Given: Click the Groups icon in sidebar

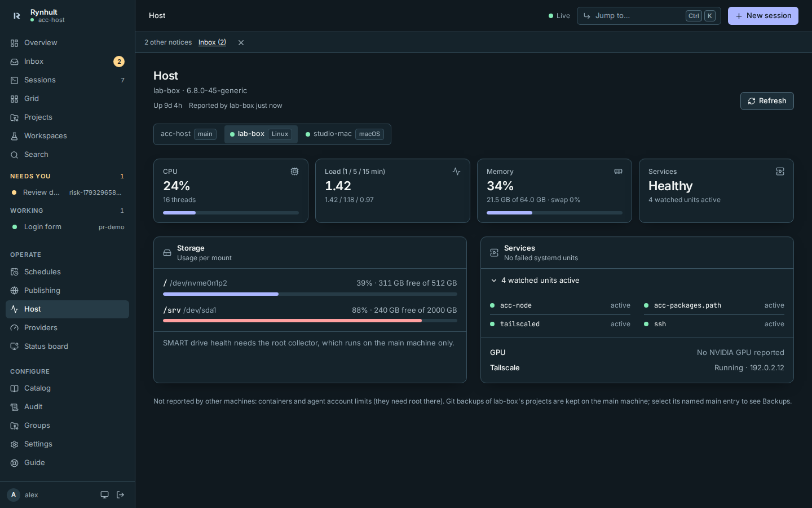Looking at the screenshot, I should tap(15, 426).
